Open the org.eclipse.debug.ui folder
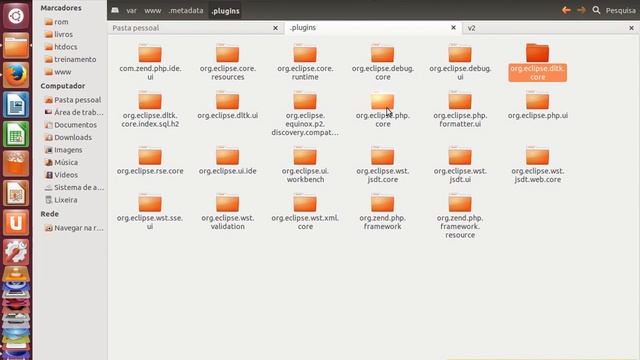Image resolution: width=640 pixels, height=360 pixels. tap(460, 61)
